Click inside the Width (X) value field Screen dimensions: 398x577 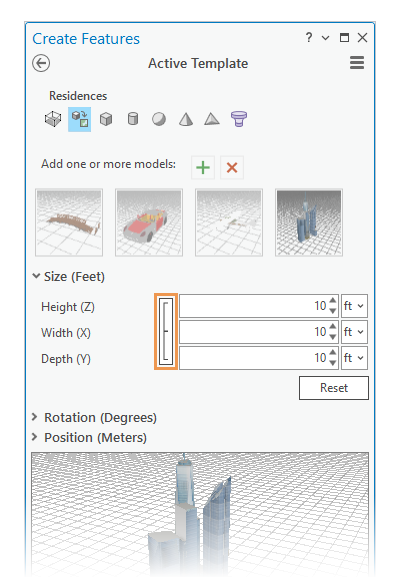pos(253,332)
